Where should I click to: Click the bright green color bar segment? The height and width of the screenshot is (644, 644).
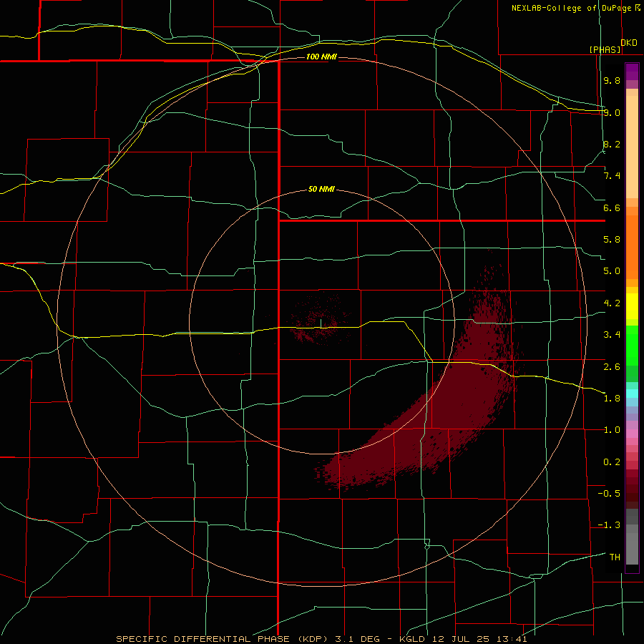point(632,346)
